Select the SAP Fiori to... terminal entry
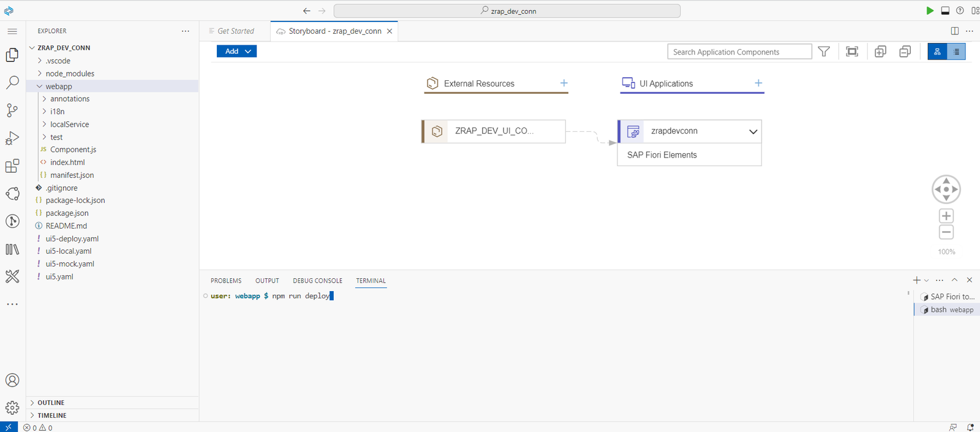This screenshot has width=980, height=432. click(947, 297)
